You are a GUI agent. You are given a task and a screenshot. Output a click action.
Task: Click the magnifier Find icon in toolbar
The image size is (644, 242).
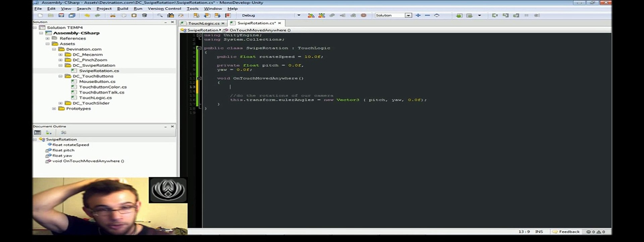click(160, 15)
